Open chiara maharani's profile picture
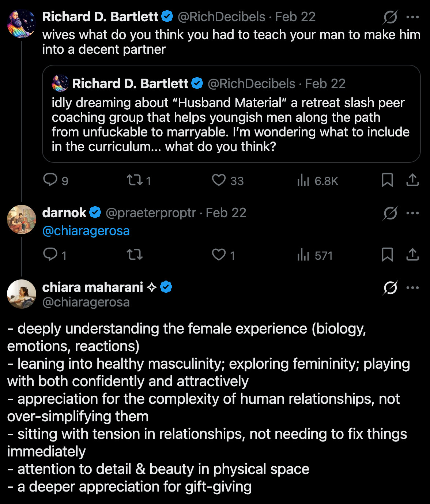 tap(22, 294)
